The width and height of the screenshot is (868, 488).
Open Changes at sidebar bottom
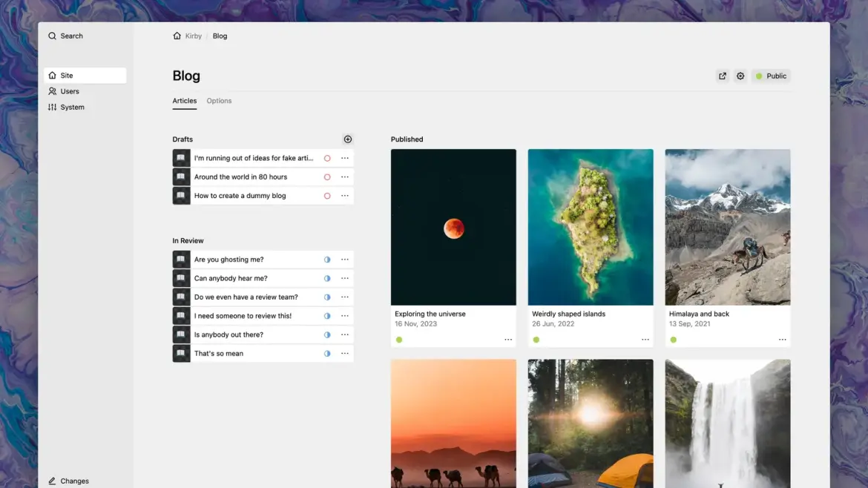(68, 481)
